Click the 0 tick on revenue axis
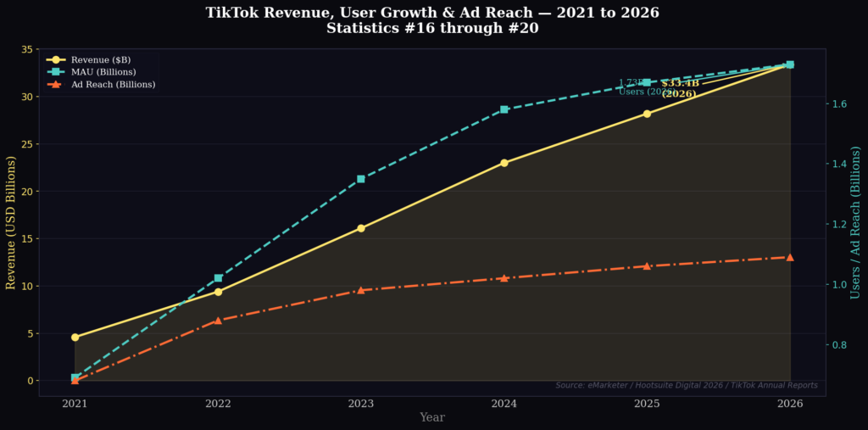This screenshot has height=430, width=868. click(x=31, y=381)
